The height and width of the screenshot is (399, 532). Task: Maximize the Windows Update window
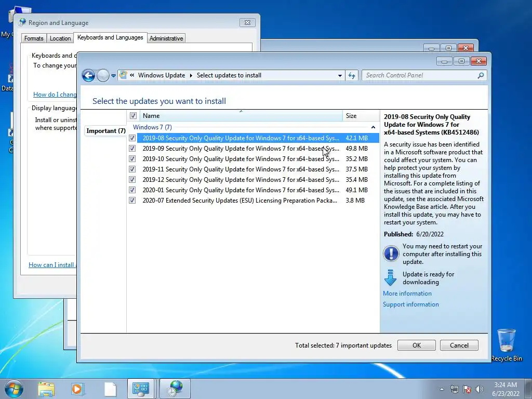pyautogui.click(x=461, y=61)
